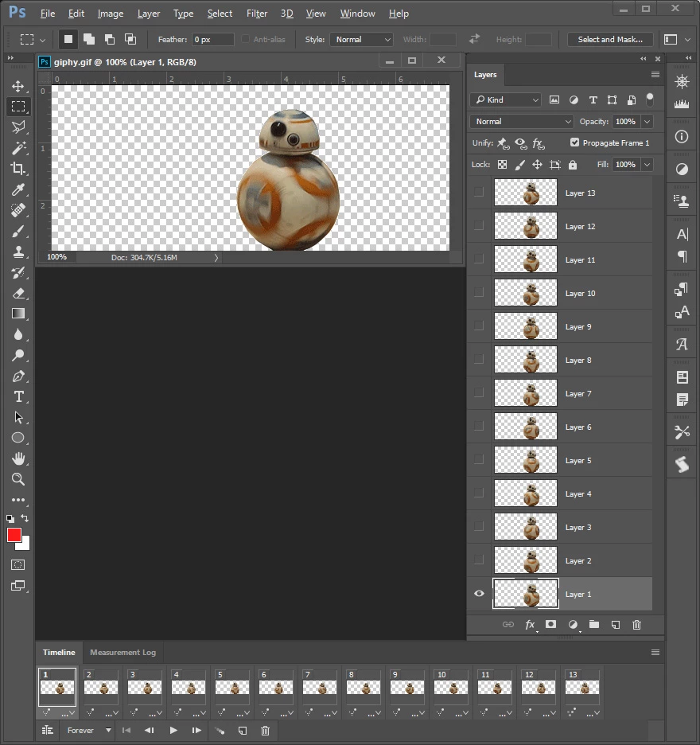Open the Fill slider dropdown arrow
The height and width of the screenshot is (745, 700).
pos(647,165)
